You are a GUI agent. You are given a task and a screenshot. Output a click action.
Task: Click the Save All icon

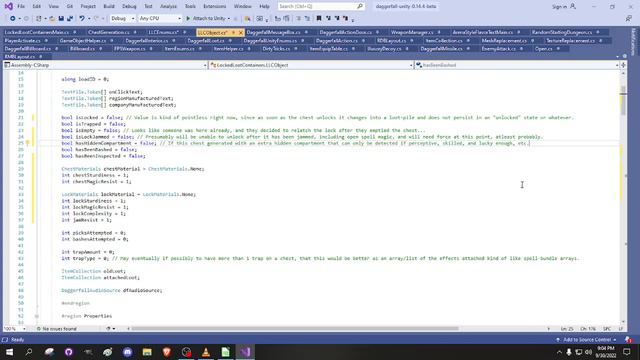point(70,18)
